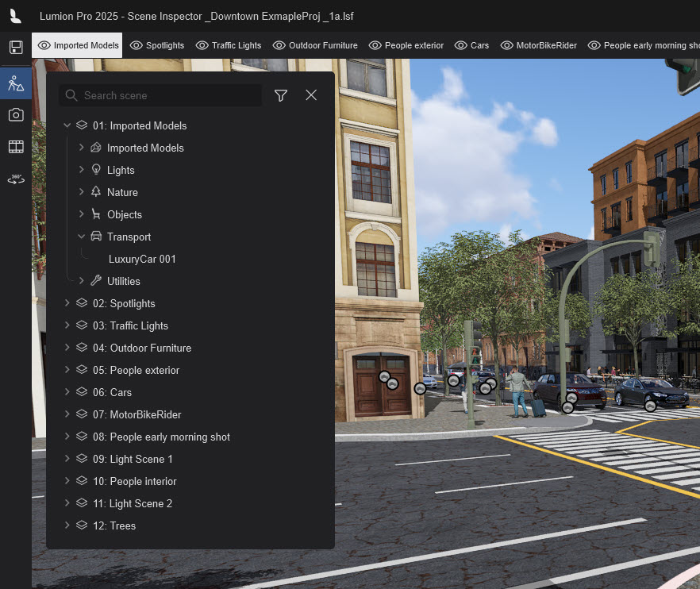Expand the 06: Cars layer
The width and height of the screenshot is (700, 589).
[x=67, y=392]
